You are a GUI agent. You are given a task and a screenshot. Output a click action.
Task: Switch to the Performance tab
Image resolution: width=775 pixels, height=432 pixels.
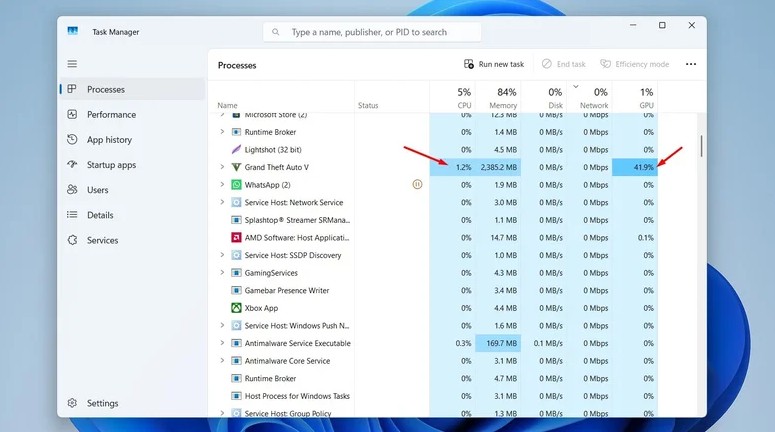click(x=110, y=115)
